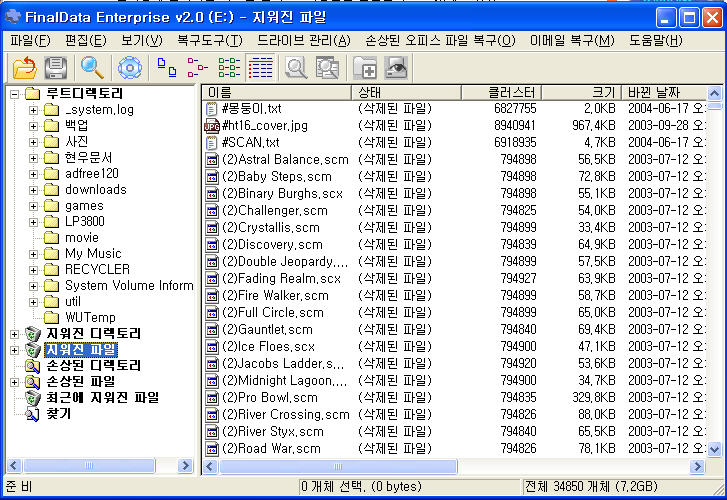Expand the 백업 folder
Image resolution: width=727 pixels, height=500 pixels.
click(x=33, y=126)
